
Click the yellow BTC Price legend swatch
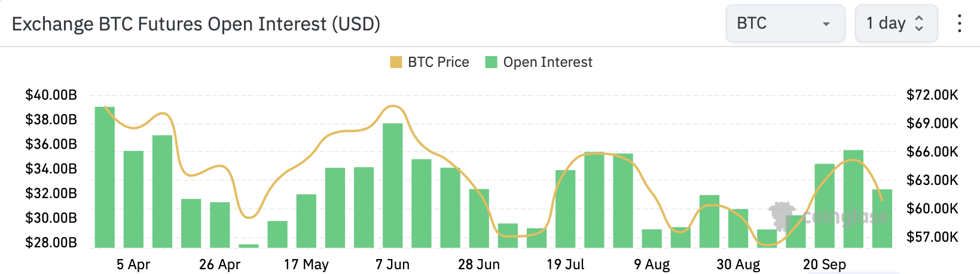tap(396, 62)
